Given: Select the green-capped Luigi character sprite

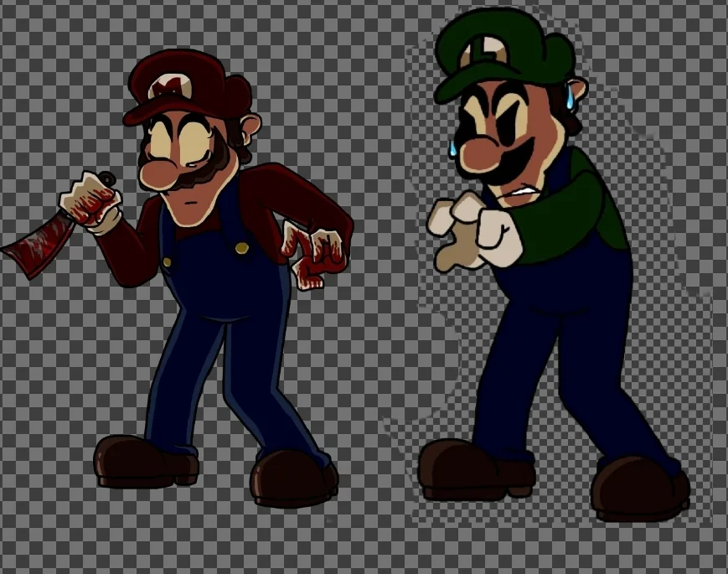Looking at the screenshot, I should pos(555,265).
